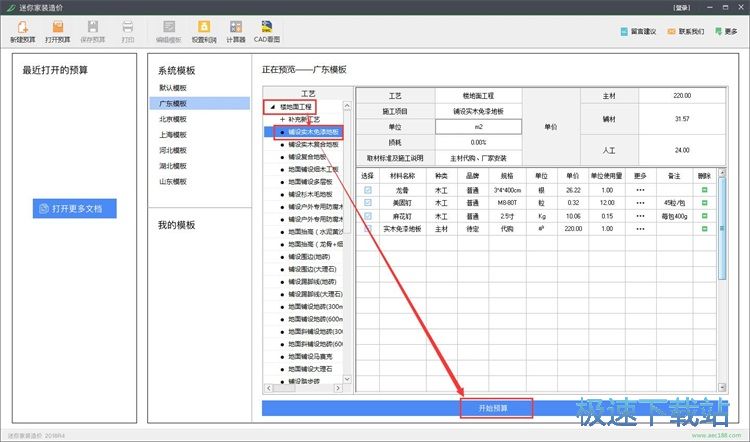Open the CAD看图 viewer icon
Viewport: 750px width, 442px height.
coord(266,27)
